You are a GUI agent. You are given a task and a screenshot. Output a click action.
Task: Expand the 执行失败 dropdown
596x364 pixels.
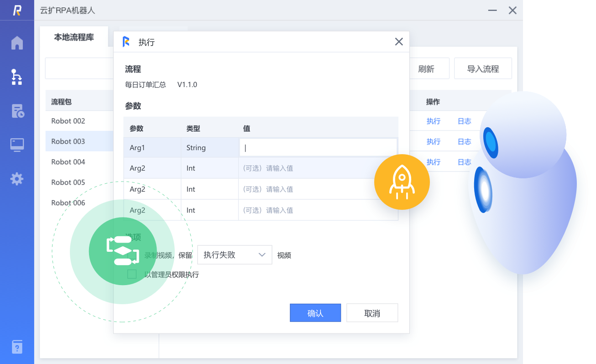[x=235, y=255]
